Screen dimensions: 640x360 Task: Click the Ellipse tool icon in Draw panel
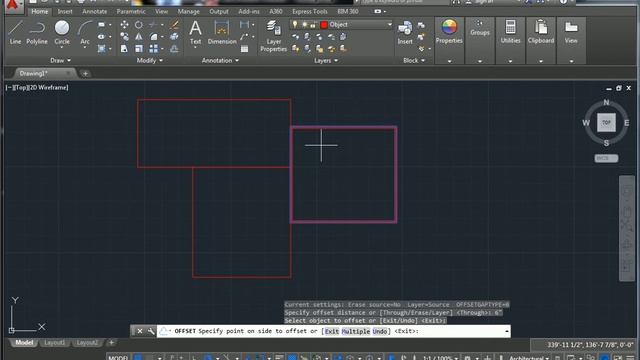tap(102, 37)
